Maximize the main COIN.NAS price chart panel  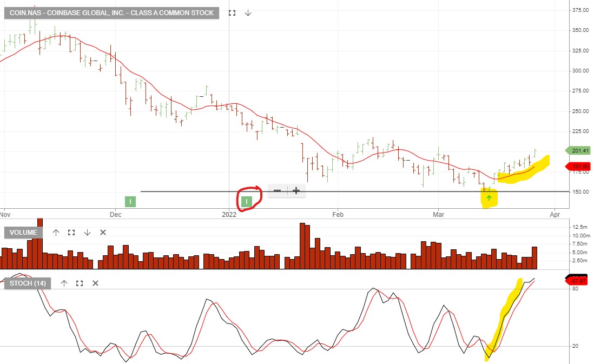pos(232,12)
